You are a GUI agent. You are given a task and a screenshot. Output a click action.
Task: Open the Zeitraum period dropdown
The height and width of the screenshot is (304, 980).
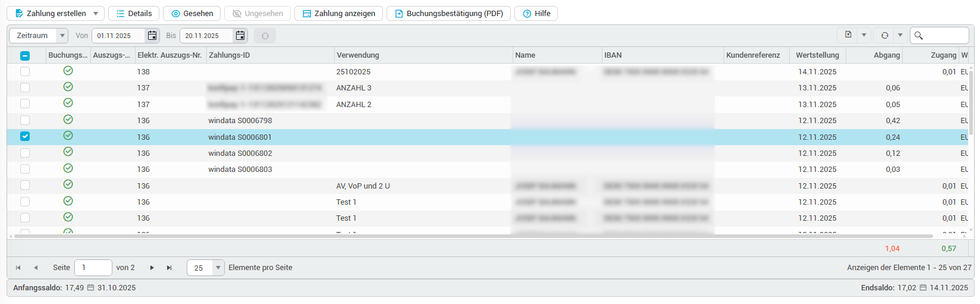click(x=62, y=36)
